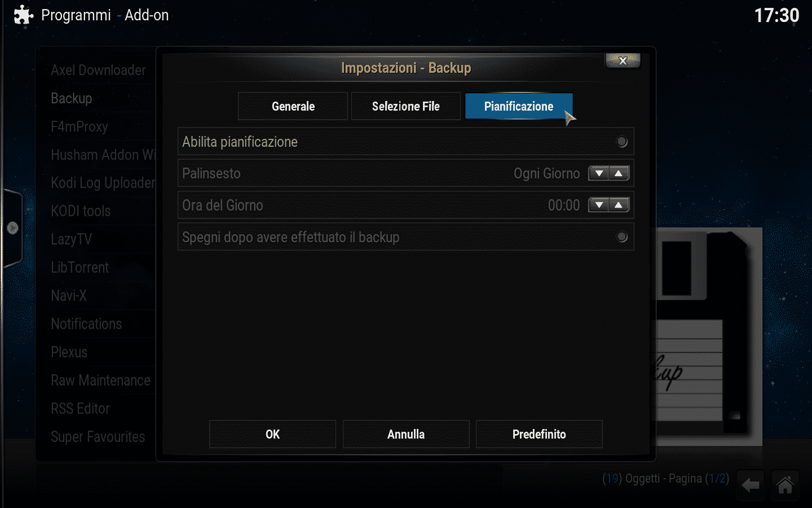Select Husham Addon entry

[103, 155]
